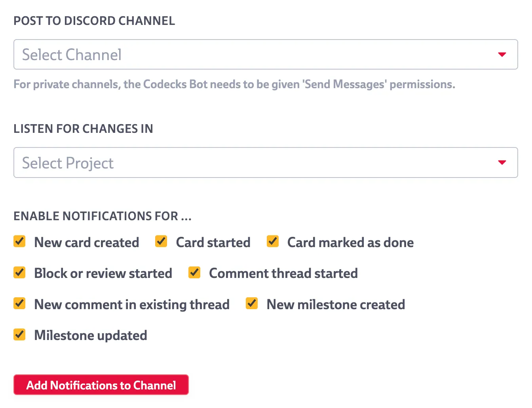The height and width of the screenshot is (408, 532).
Task: Click the Send Messages permissions hint text
Action: tap(234, 84)
